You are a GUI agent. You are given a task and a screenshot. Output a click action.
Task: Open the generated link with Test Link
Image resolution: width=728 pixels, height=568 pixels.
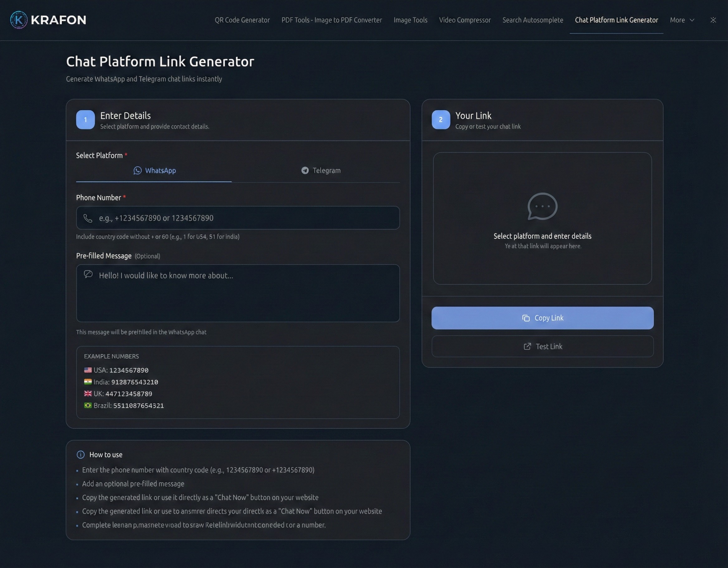[x=542, y=347]
